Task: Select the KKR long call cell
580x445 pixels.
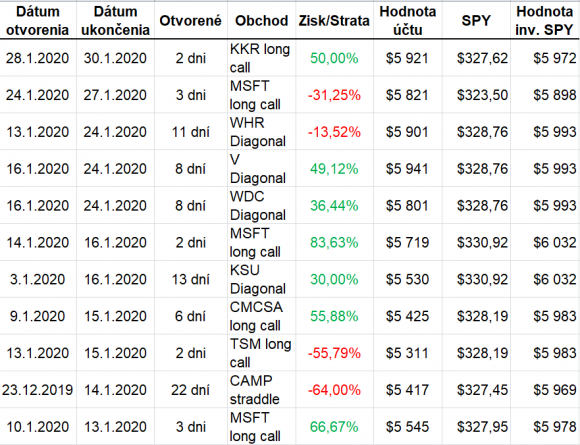Action: click(261, 58)
